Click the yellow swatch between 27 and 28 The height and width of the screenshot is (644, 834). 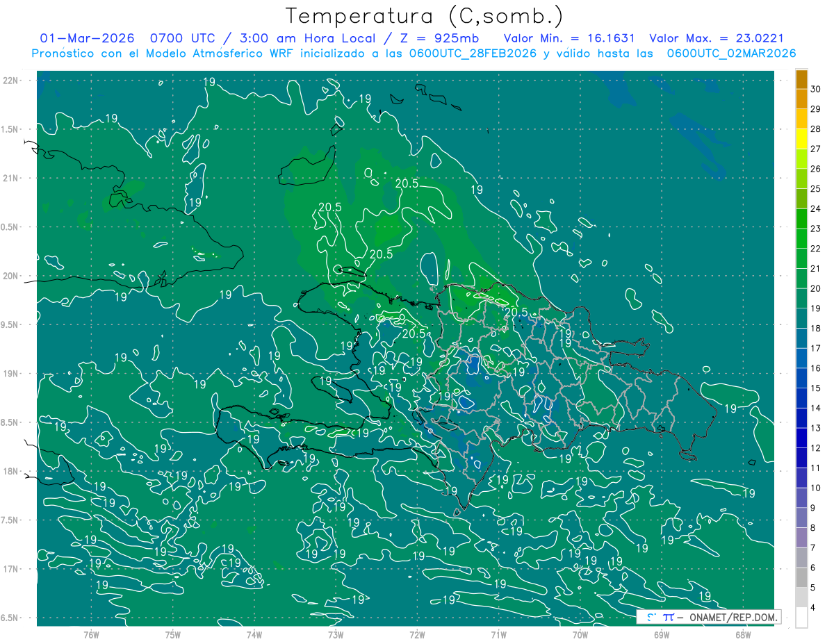802,139
